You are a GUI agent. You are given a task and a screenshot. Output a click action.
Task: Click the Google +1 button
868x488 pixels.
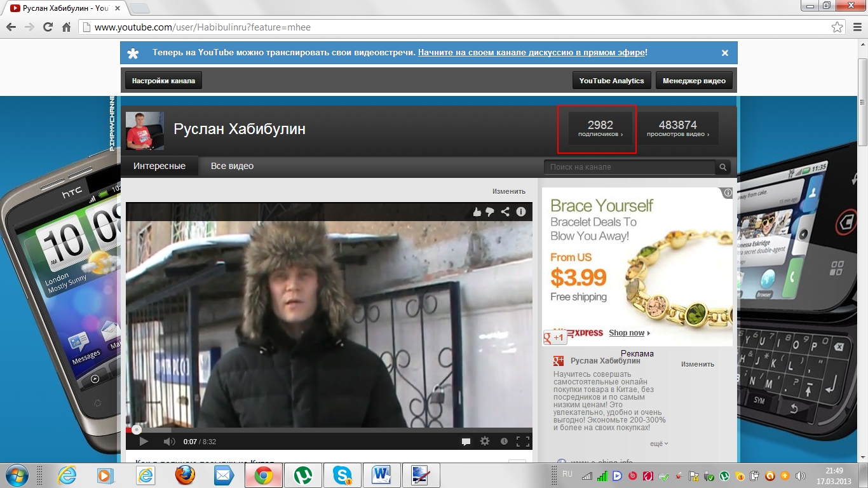click(555, 338)
